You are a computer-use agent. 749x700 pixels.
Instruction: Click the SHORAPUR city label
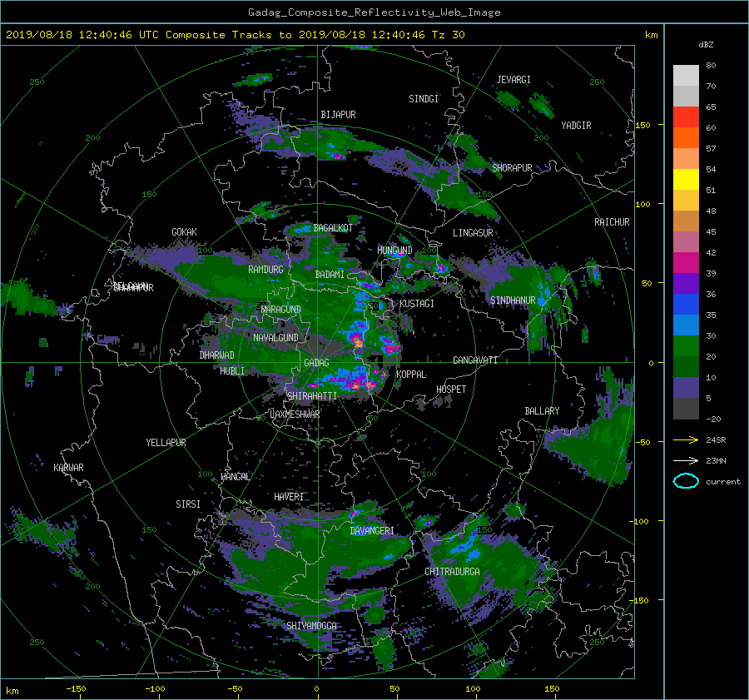512,168
